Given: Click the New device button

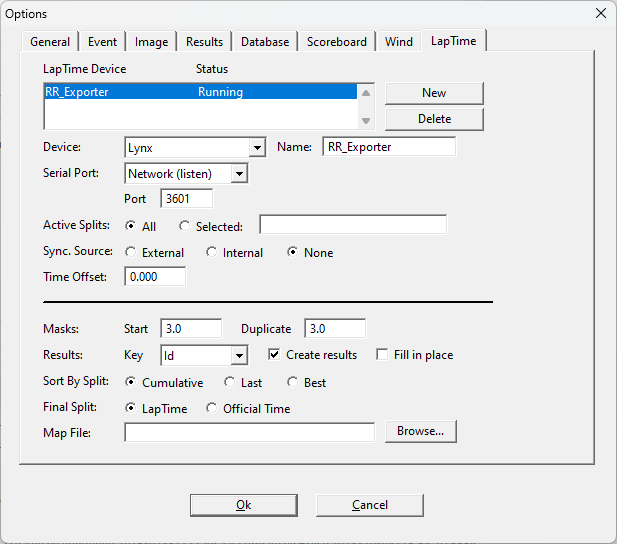Looking at the screenshot, I should 434,93.
